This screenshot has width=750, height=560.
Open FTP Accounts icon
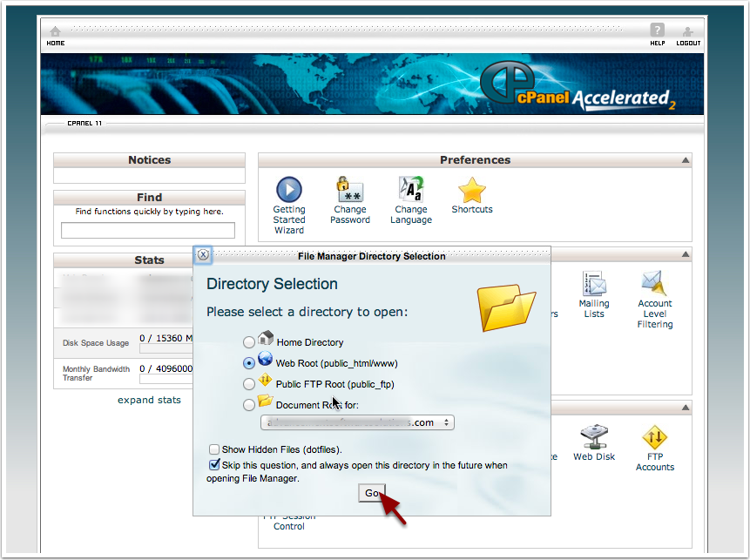654,437
